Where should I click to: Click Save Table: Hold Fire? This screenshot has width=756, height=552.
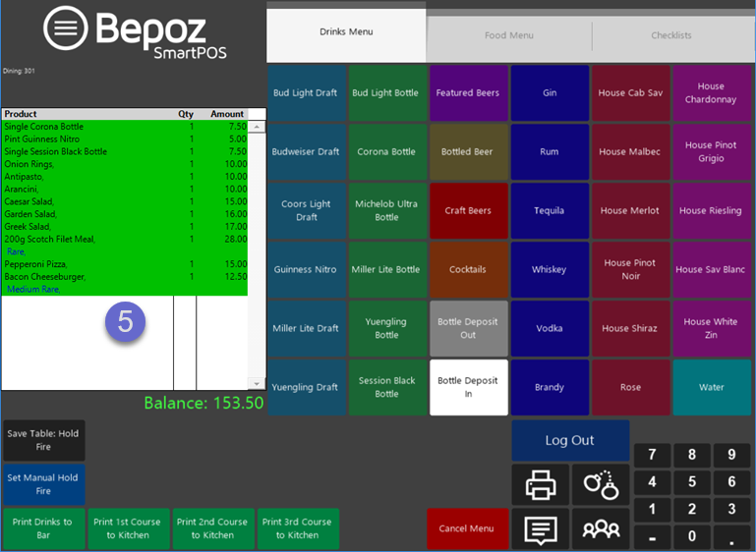44,440
